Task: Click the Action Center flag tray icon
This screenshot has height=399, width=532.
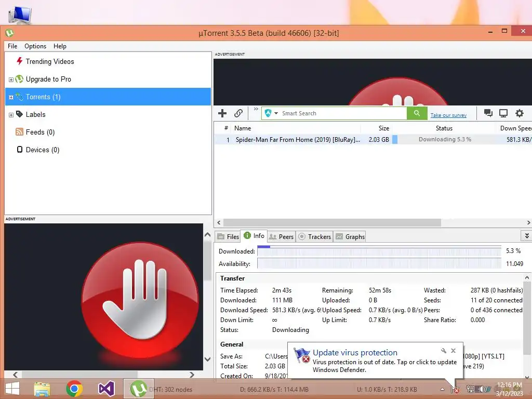Action: tap(455, 389)
